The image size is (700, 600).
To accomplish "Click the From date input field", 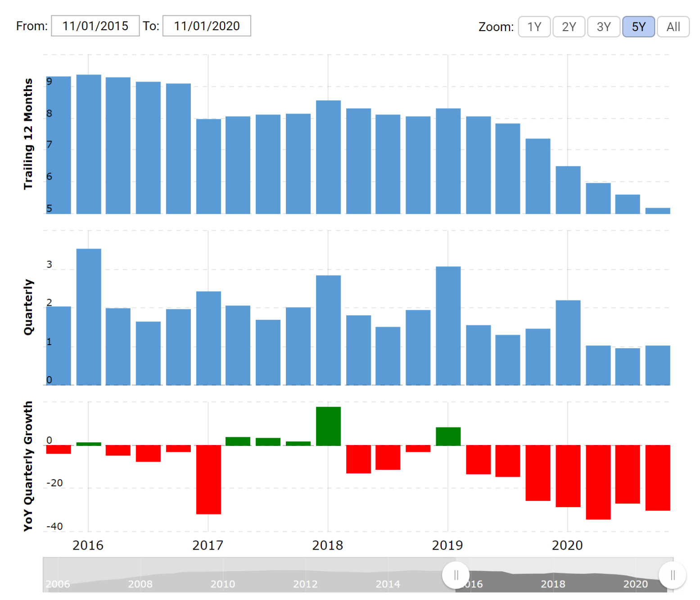I will 95,26.
